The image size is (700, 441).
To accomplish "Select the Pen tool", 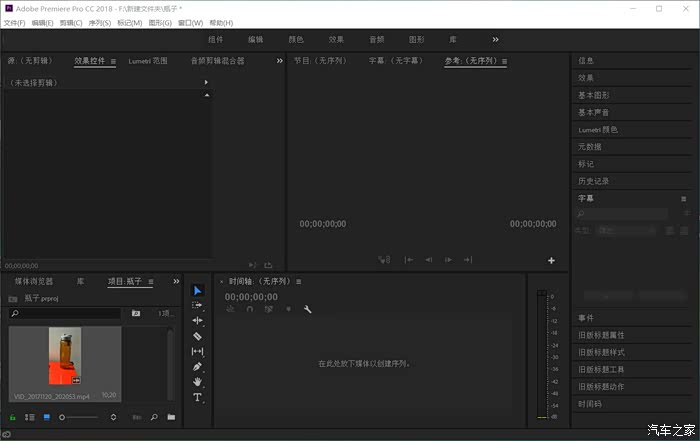I will point(197,366).
